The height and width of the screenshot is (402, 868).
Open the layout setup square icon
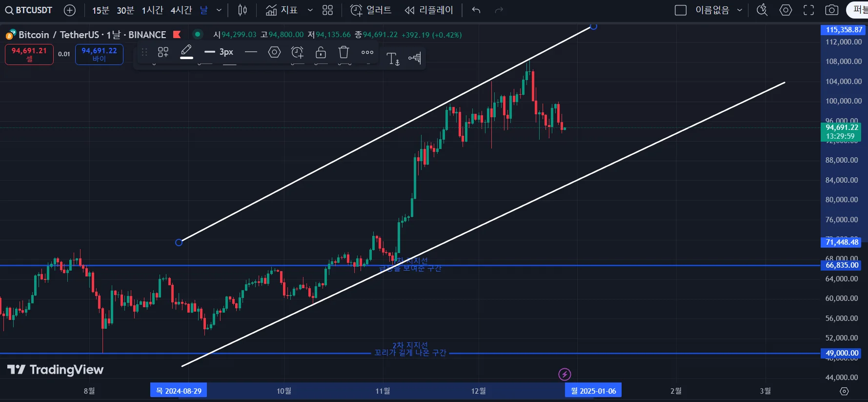tap(680, 10)
